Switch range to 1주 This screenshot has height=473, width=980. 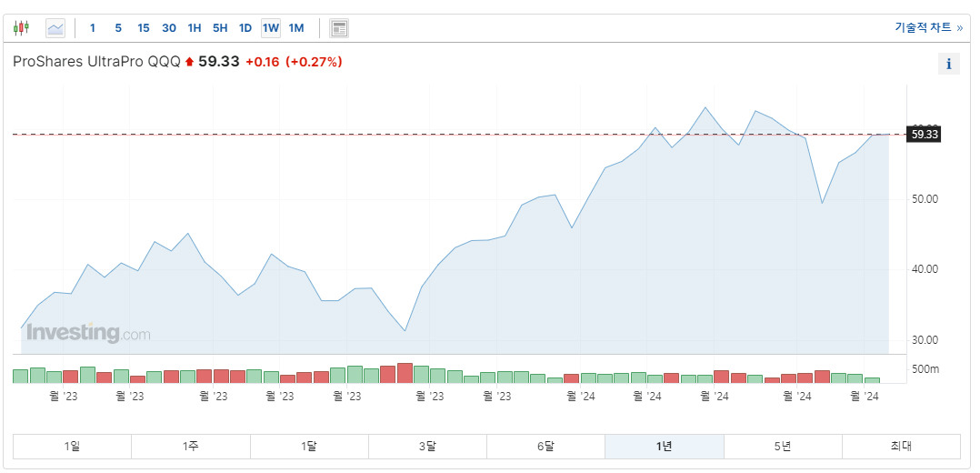(191, 447)
